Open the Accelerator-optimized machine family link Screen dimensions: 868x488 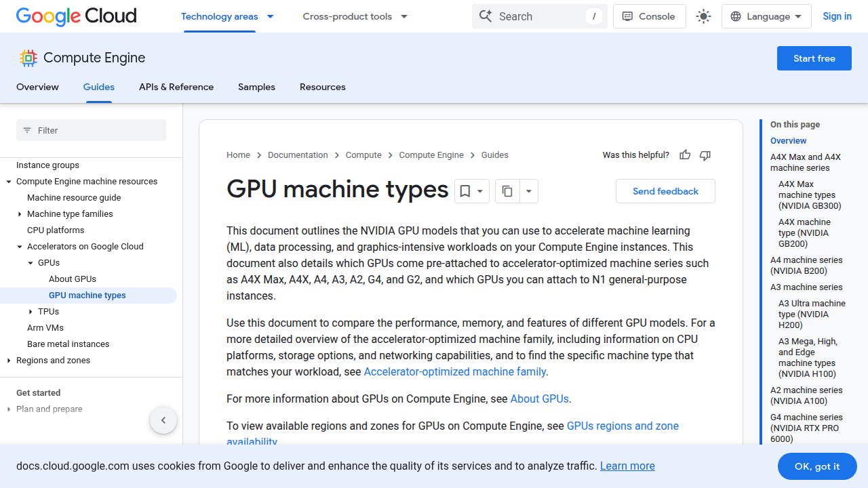(455, 371)
